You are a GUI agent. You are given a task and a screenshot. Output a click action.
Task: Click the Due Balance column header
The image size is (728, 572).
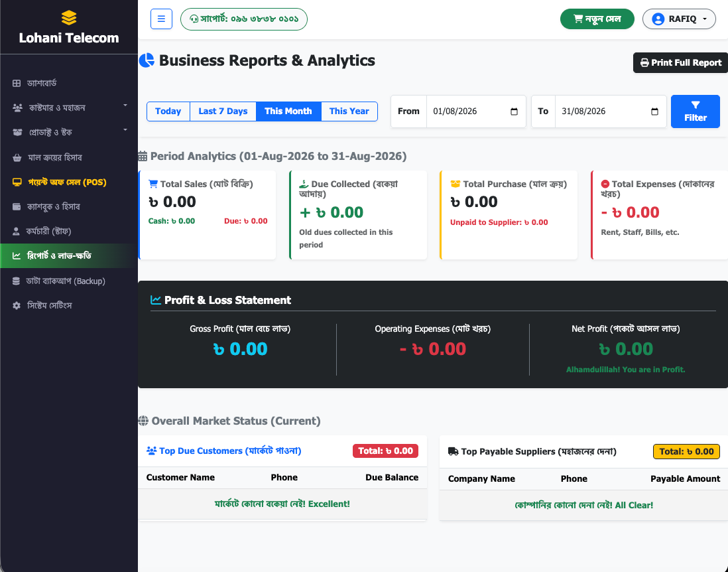tap(391, 478)
